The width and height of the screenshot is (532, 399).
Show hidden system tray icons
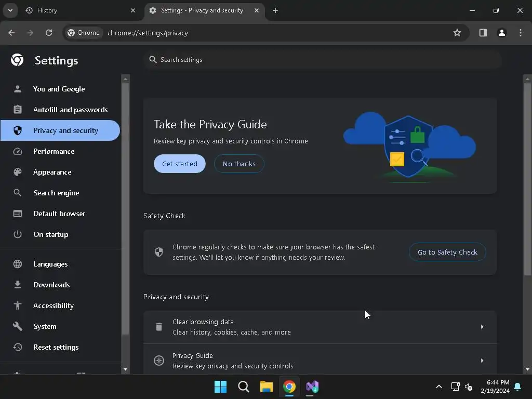tap(438, 387)
